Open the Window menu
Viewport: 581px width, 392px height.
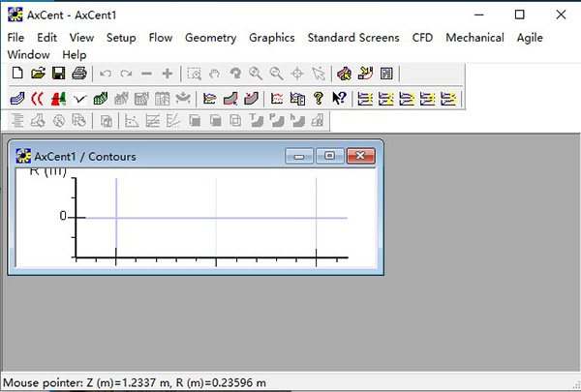28,55
